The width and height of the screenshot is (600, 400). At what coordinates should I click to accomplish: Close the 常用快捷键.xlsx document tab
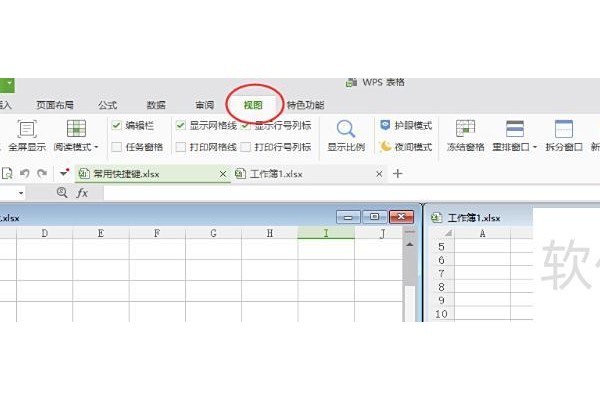(x=223, y=174)
